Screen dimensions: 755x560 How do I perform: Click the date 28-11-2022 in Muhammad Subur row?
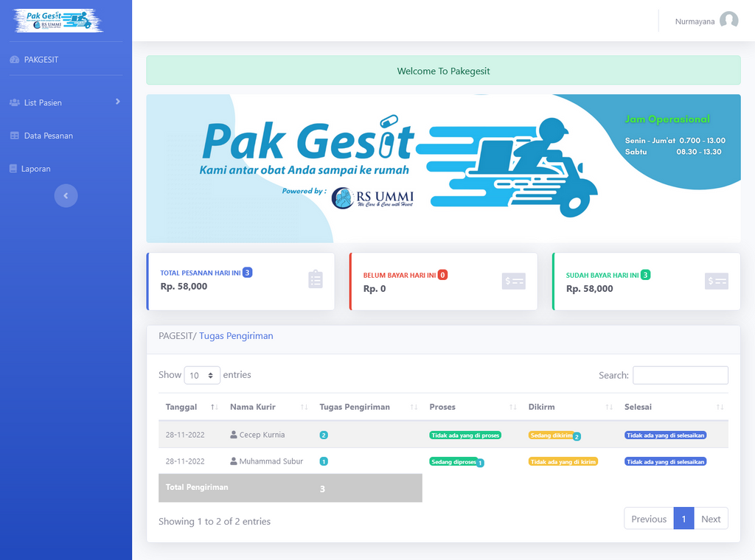point(185,461)
